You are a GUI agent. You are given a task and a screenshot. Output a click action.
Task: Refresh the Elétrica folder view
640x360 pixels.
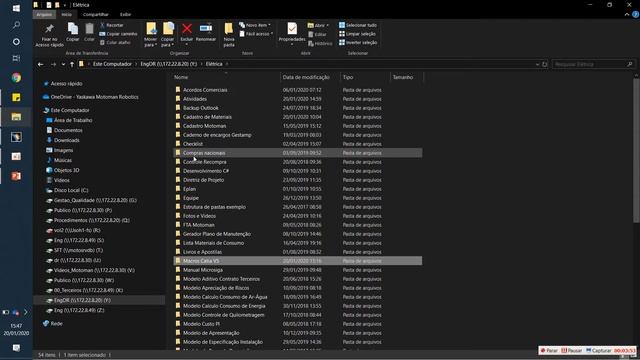click(544, 64)
